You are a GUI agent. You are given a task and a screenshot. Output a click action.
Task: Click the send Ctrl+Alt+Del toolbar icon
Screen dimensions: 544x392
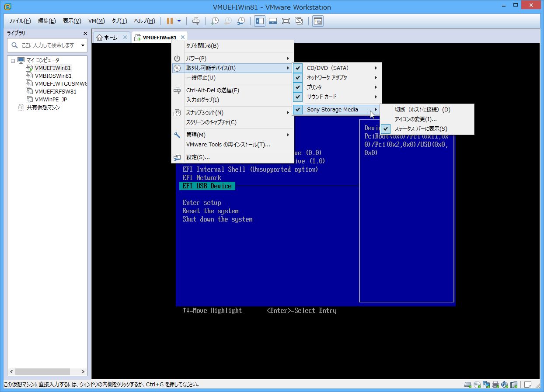[x=196, y=21]
